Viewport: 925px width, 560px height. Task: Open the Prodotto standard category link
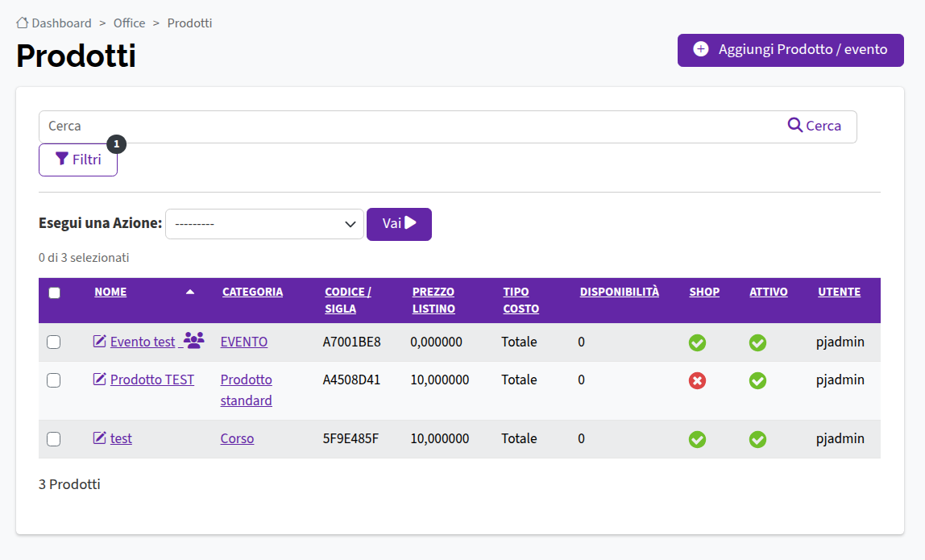pyautogui.click(x=246, y=390)
